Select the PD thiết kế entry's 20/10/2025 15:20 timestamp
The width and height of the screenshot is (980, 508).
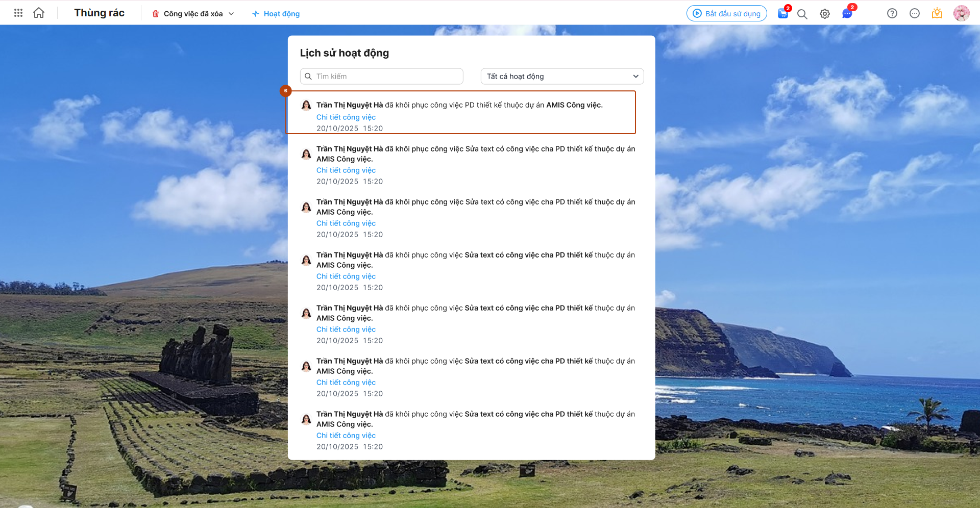pos(350,129)
